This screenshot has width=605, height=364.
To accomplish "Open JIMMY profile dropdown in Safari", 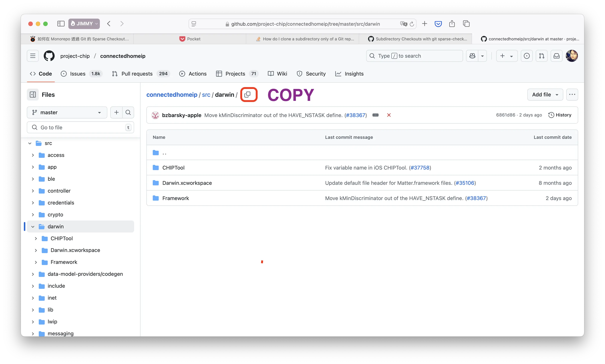I will click(x=84, y=24).
